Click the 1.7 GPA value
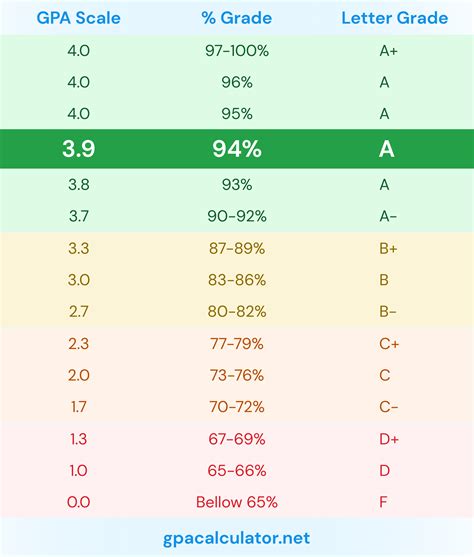 tap(79, 407)
